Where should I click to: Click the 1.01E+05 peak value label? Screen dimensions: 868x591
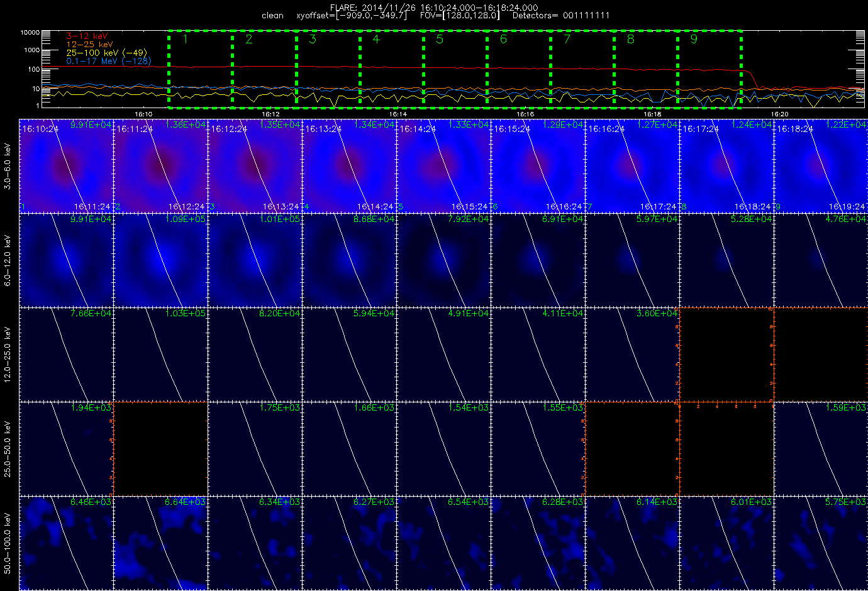tap(280, 219)
